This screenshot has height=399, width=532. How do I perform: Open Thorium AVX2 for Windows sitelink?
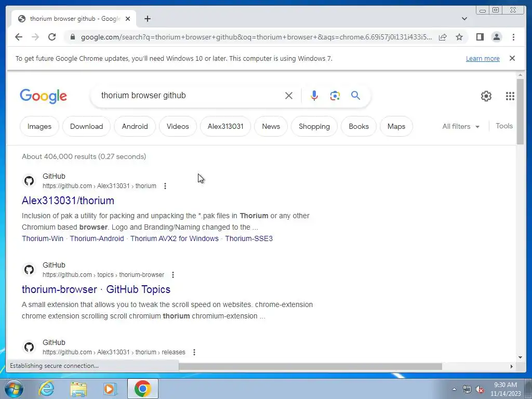[x=175, y=238]
